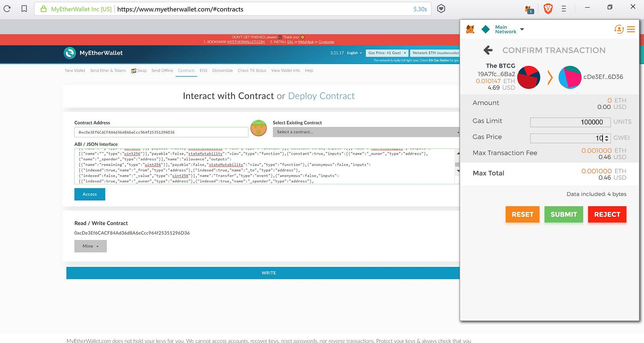This screenshot has height=343, width=644.
Task: Open the English language dropdown
Action: [354, 53]
